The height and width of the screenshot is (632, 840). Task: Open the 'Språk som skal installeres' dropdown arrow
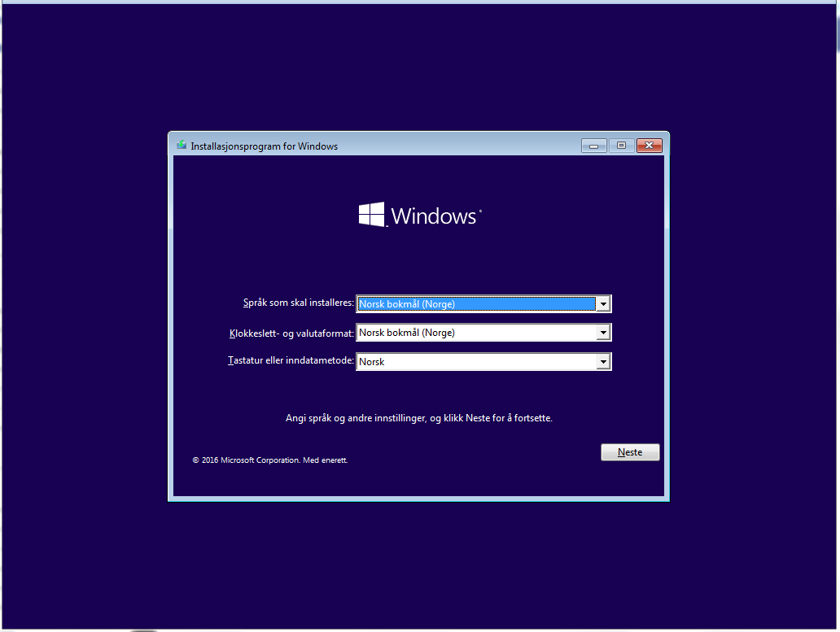[603, 304]
